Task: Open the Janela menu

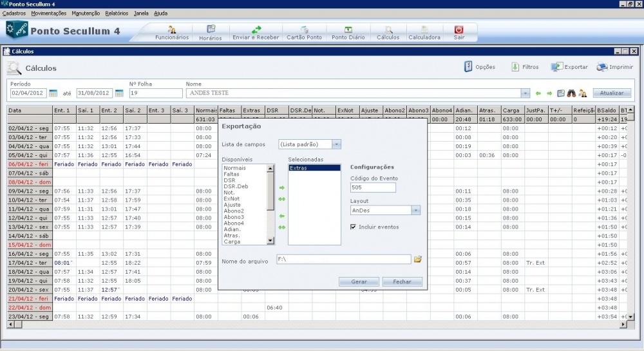Action: [141, 13]
